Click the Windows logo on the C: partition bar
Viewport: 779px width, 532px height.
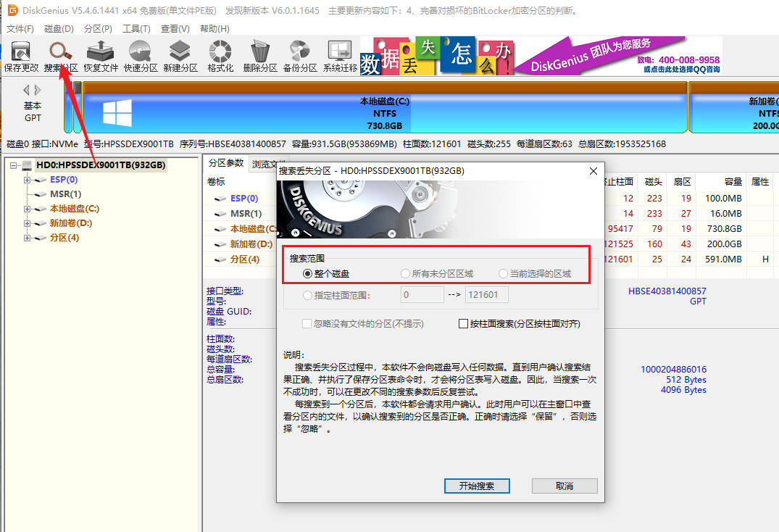117,112
